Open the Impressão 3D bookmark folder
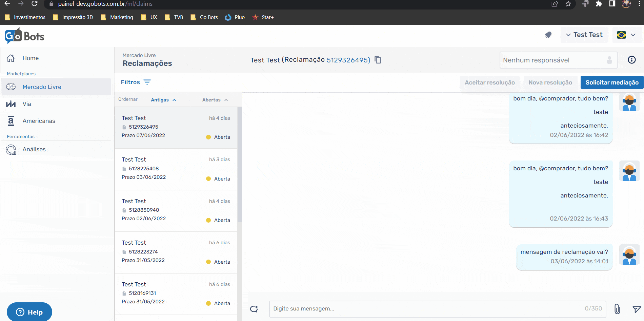Image resolution: width=644 pixels, height=321 pixels. click(73, 17)
